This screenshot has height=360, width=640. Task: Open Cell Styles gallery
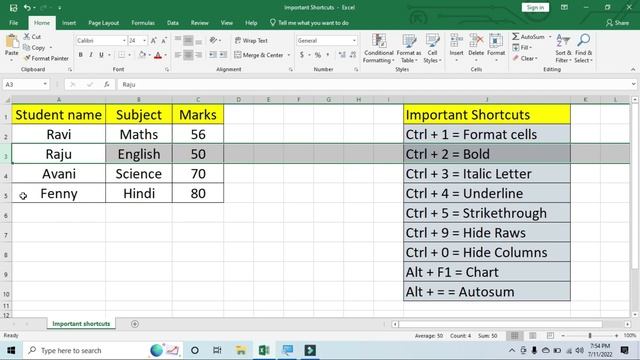[x=432, y=49]
